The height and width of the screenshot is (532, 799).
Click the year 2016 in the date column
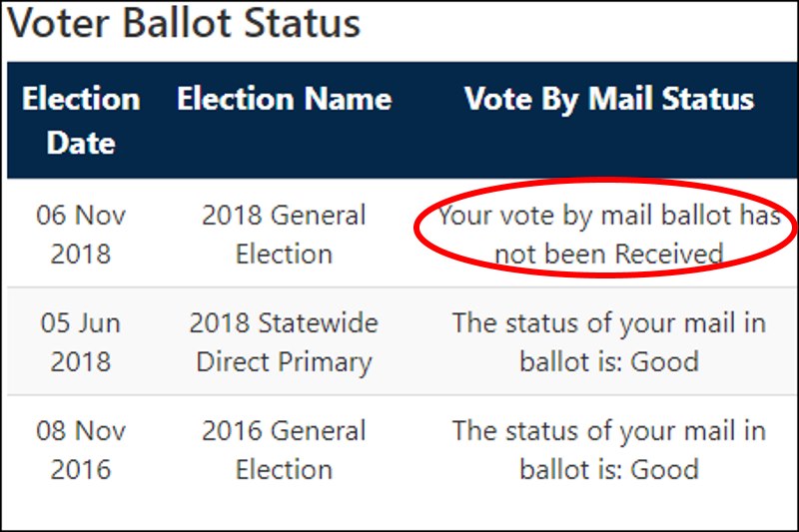tap(81, 469)
